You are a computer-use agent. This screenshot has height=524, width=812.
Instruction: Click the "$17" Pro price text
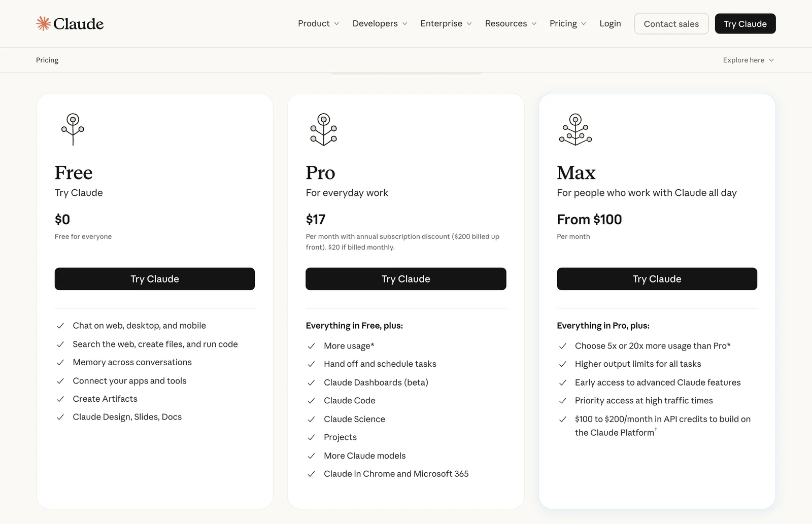pos(316,220)
